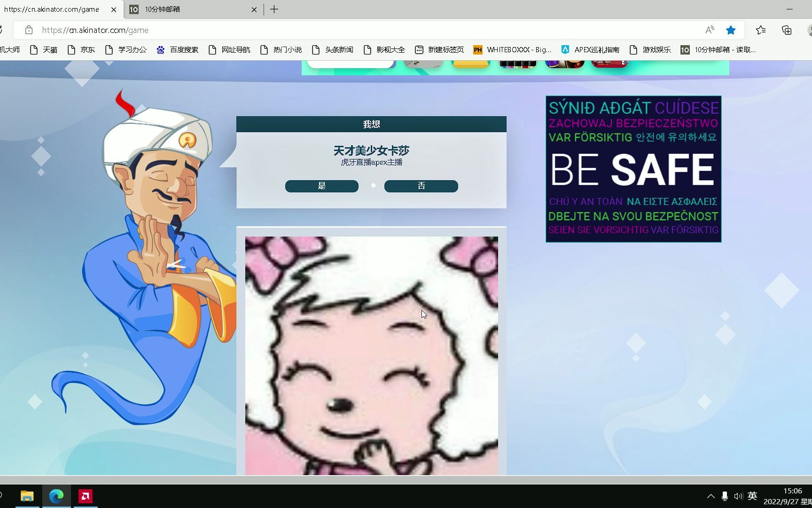Viewport: 812px width, 508px height.
Task: Open the 头条新闻 bookmark
Action: tap(333, 49)
